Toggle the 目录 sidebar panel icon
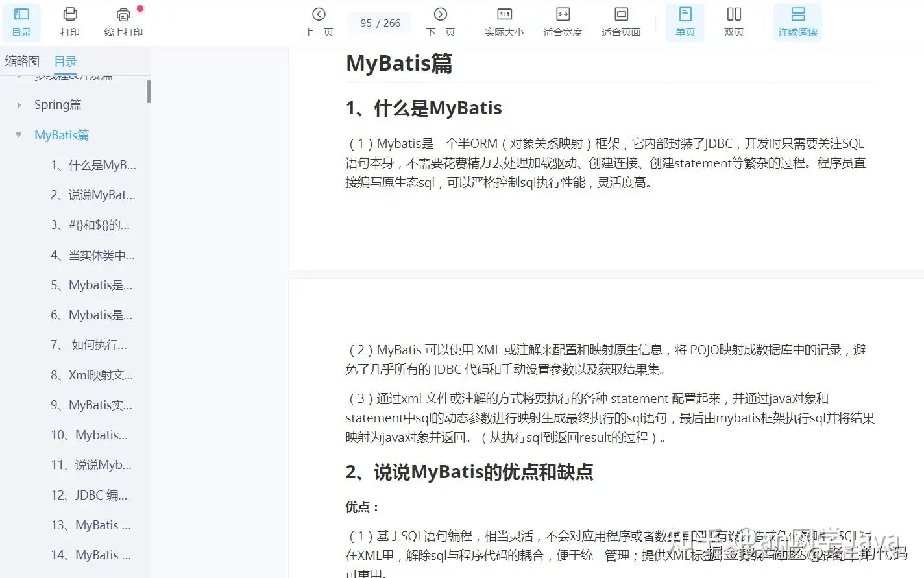Screen dimensions: 924x578 21,22
